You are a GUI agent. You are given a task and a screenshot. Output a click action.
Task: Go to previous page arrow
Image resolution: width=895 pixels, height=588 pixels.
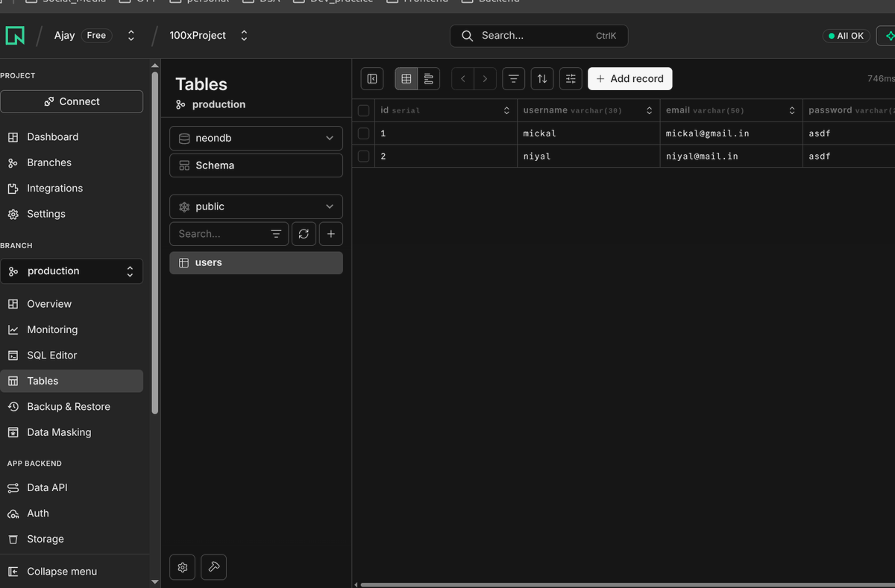click(x=462, y=78)
